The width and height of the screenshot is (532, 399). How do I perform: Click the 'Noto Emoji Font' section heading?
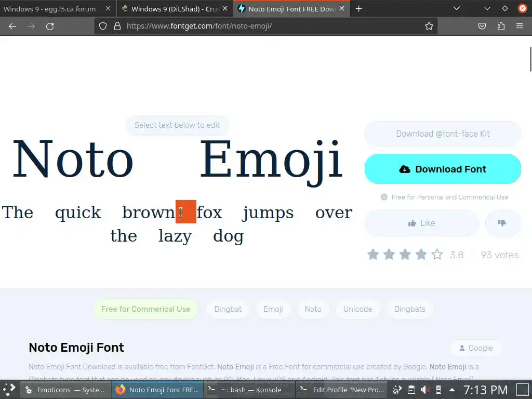pos(76,348)
